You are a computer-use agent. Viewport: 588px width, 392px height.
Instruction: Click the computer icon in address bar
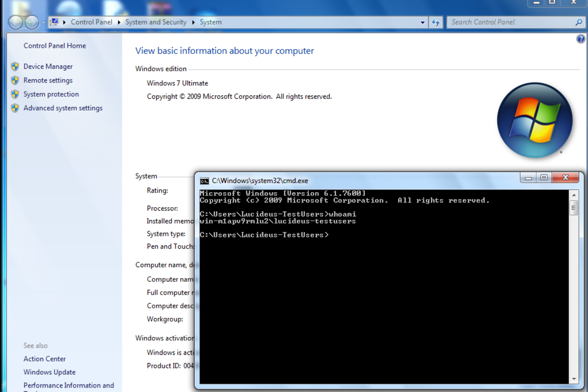point(54,22)
